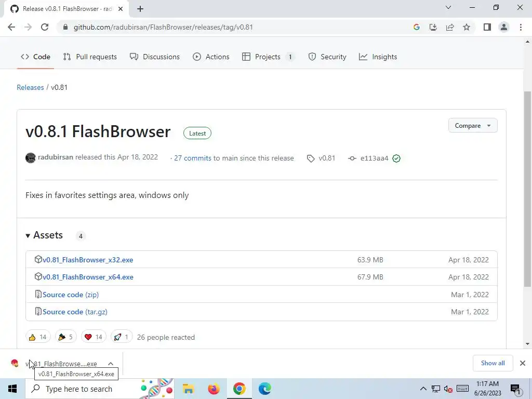This screenshot has height=399, width=532.
Task: Switch to the Code tab
Action: [36, 57]
